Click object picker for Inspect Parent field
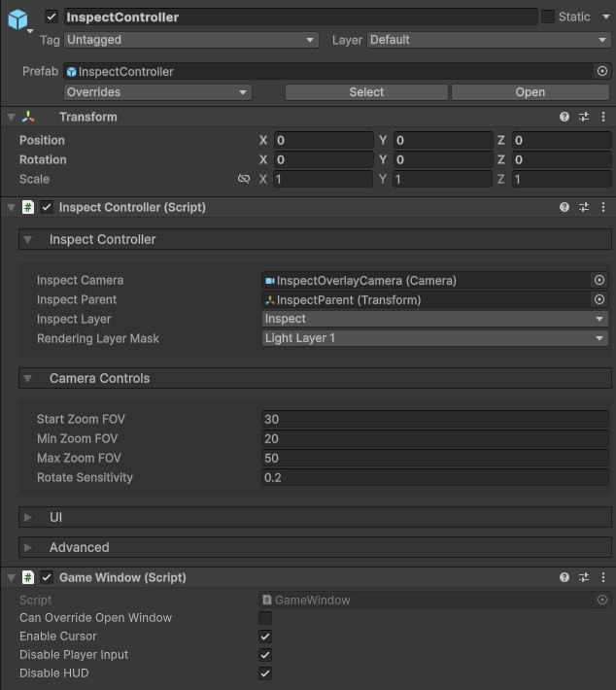 [x=599, y=299]
